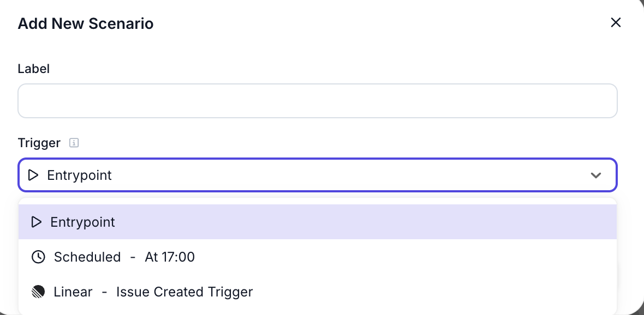Collapse the open trigger options dropdown
644x315 pixels.
tap(596, 175)
